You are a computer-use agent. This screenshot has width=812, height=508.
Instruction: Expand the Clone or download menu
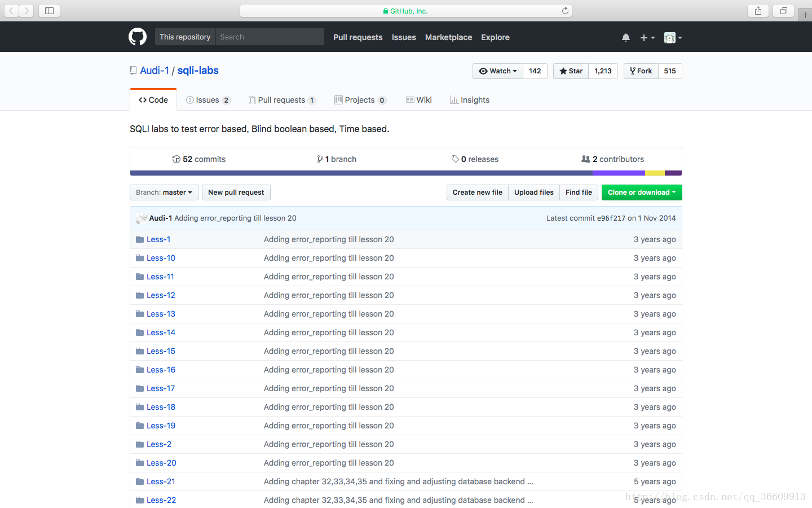pyautogui.click(x=642, y=192)
